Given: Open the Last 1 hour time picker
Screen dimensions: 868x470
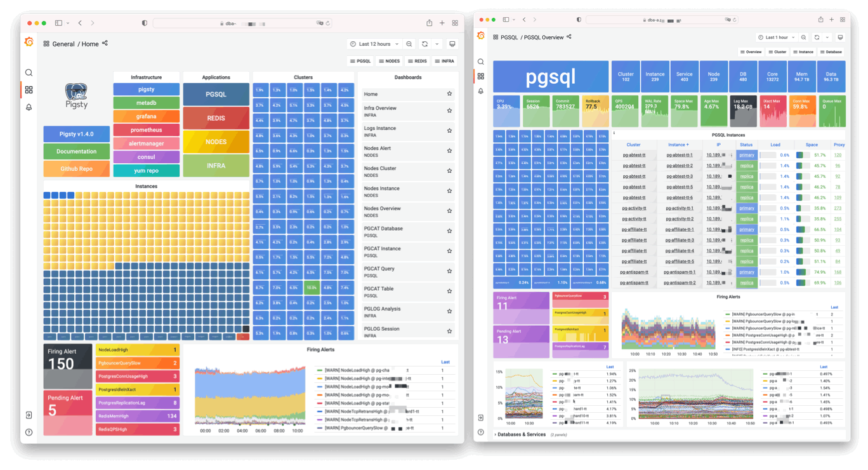Looking at the screenshot, I should click(x=776, y=37).
